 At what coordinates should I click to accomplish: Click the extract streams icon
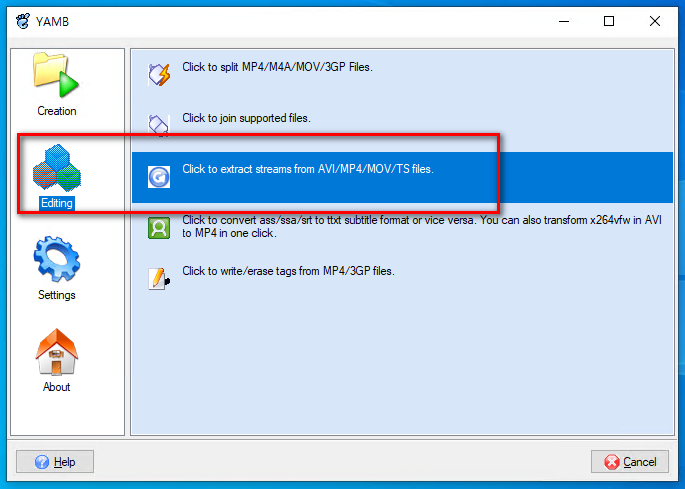click(159, 177)
